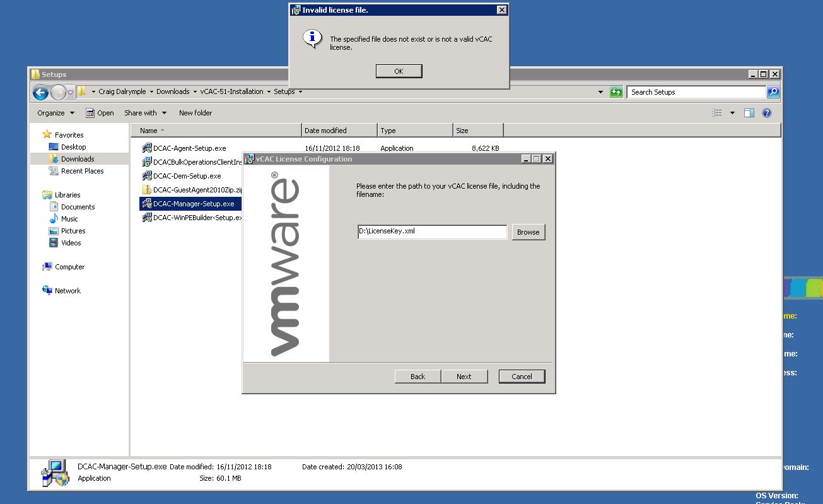The image size is (823, 504).
Task: Open the recent locations dropdown arrow
Action: click(71, 93)
